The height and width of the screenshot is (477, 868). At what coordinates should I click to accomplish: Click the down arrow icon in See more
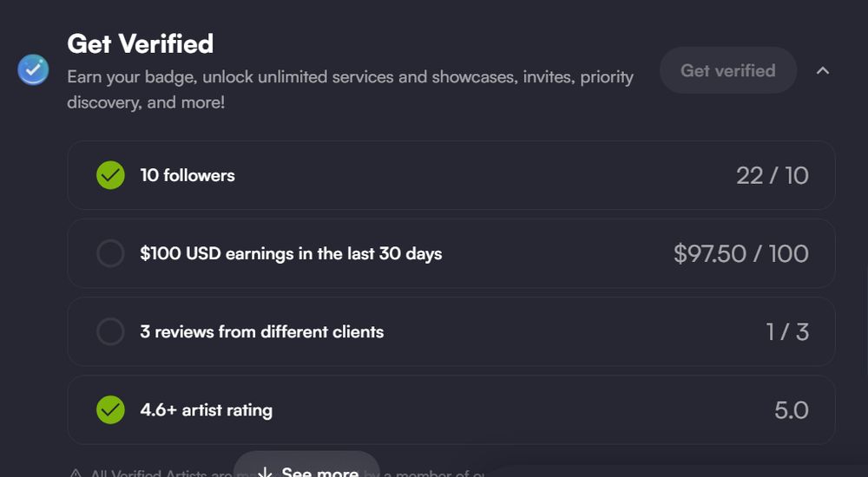tap(265, 472)
